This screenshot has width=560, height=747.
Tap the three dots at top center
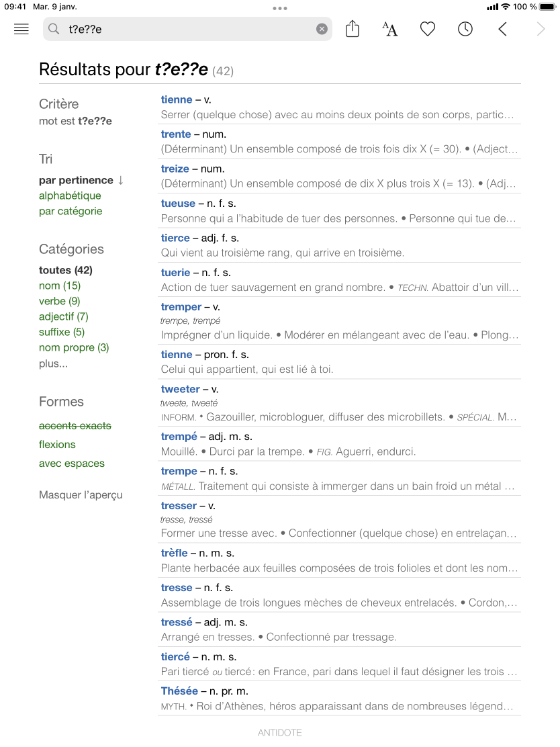(280, 9)
